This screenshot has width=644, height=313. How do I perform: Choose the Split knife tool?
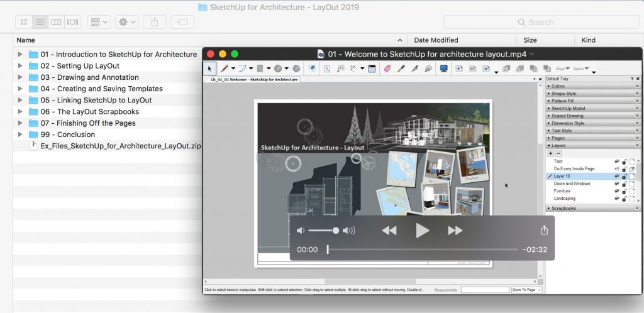(414, 69)
